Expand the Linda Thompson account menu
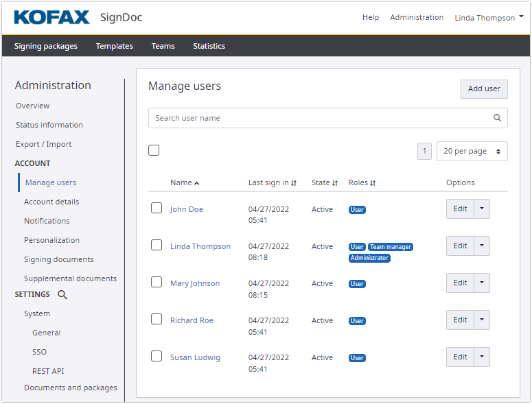Screen dimensions: 532x404 tap(489, 18)
